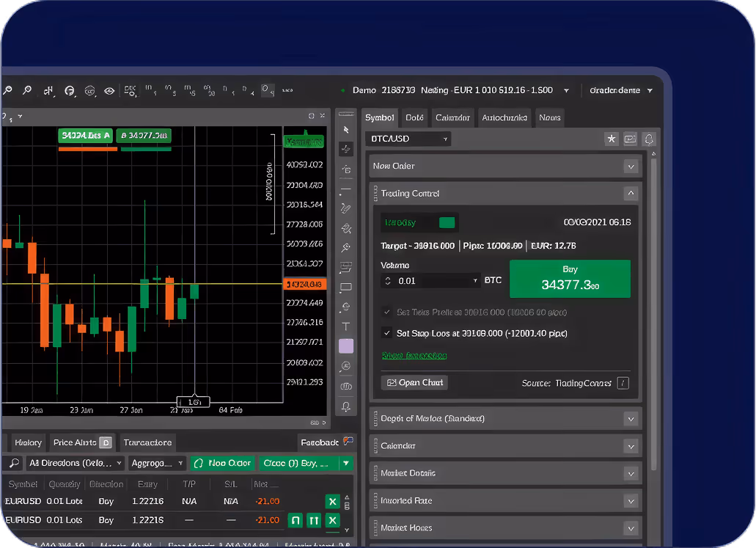Click the favorites star next to BTC/USD
This screenshot has height=548, width=756.
(612, 139)
